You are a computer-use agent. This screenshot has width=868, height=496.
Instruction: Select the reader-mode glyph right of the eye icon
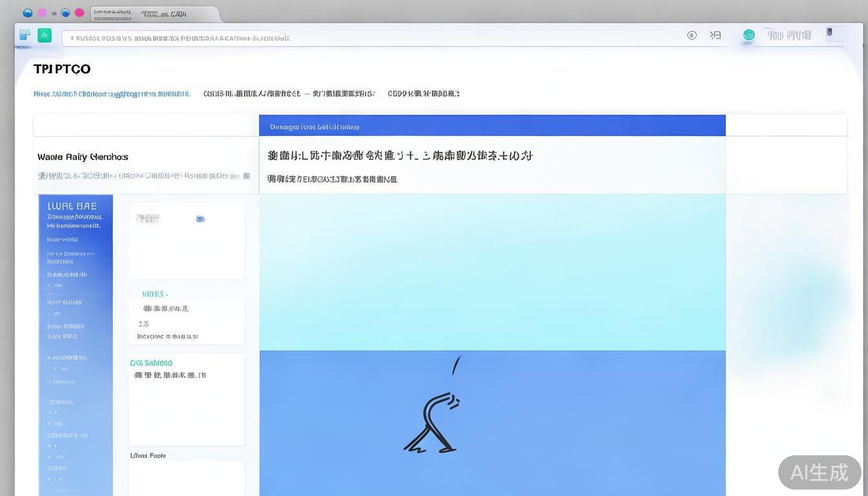pyautogui.click(x=715, y=35)
